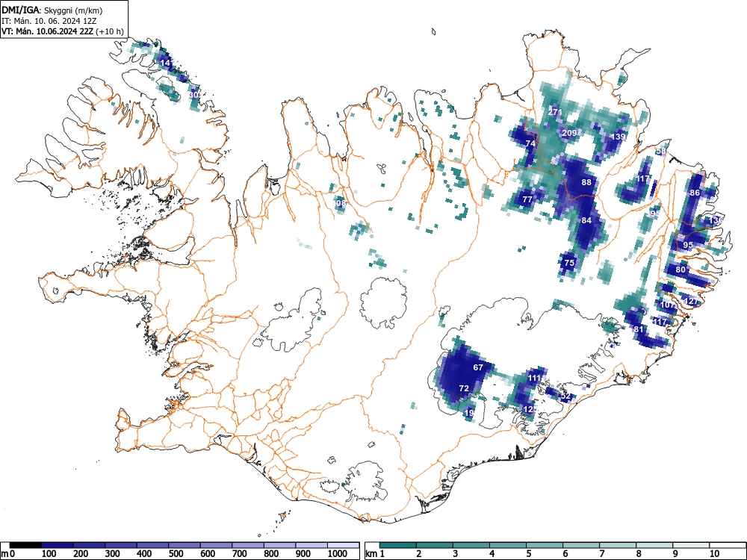This screenshot has height=560, width=747.
Task: Click the 127 value label
Action: pyautogui.click(x=690, y=302)
